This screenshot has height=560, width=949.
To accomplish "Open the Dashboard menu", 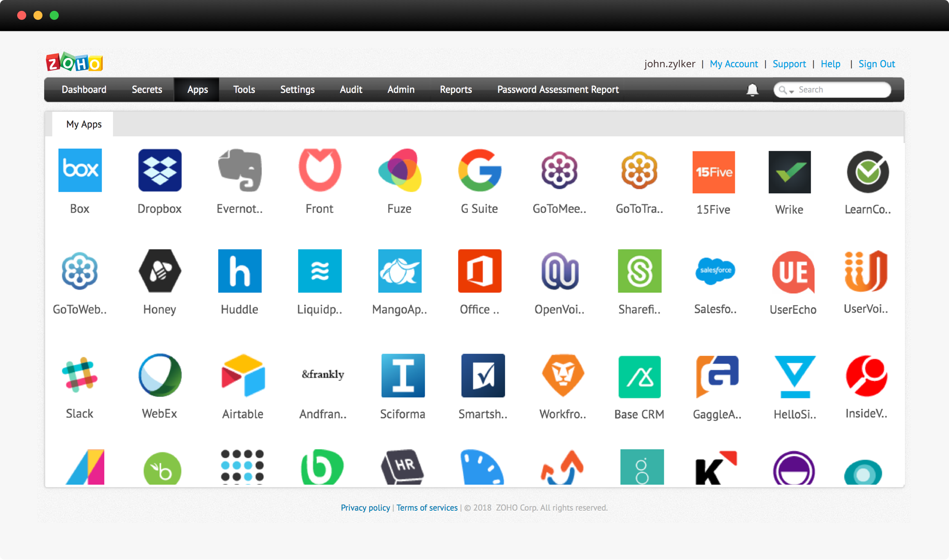I will 84,89.
